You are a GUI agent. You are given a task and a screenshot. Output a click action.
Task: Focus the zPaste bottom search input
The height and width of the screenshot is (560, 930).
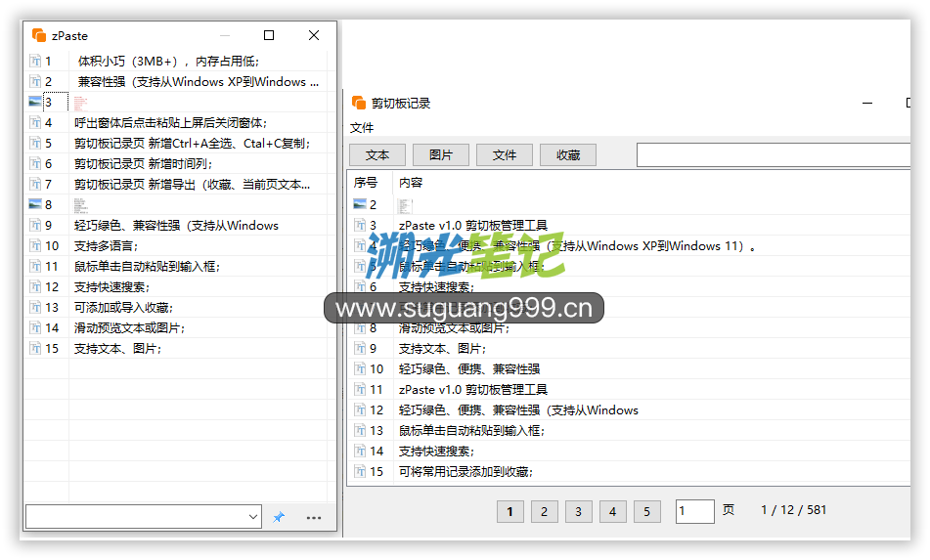(136, 517)
